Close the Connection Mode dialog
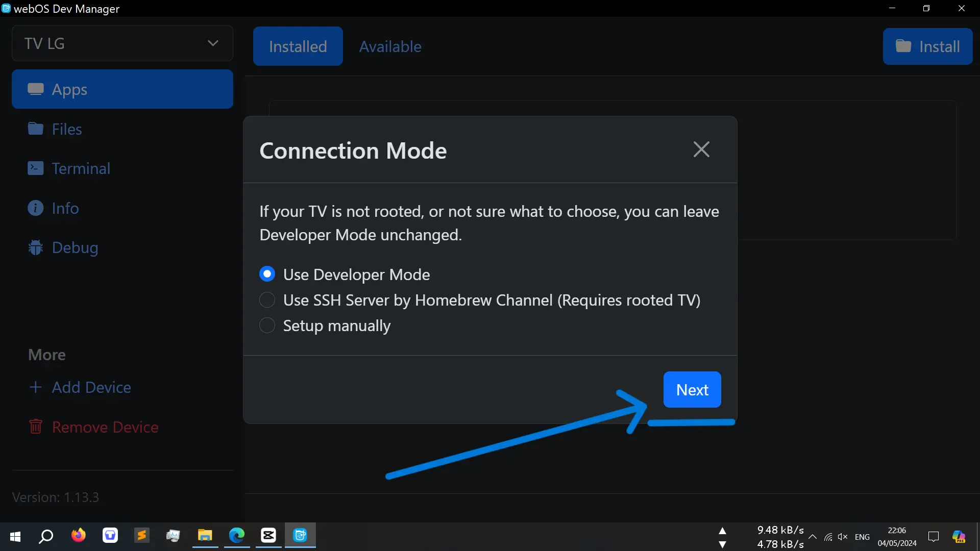The width and height of the screenshot is (980, 551). coord(701,149)
